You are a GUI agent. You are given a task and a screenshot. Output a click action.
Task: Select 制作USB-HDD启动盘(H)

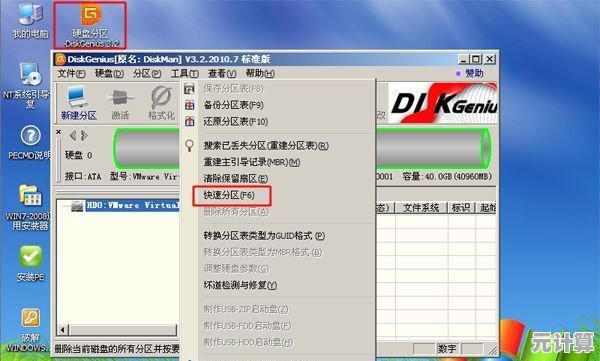[x=279, y=342]
